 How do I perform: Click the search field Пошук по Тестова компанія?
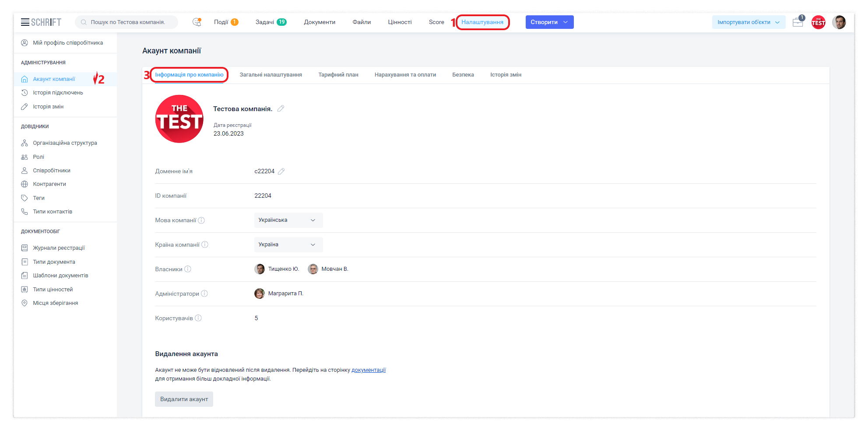click(x=127, y=22)
